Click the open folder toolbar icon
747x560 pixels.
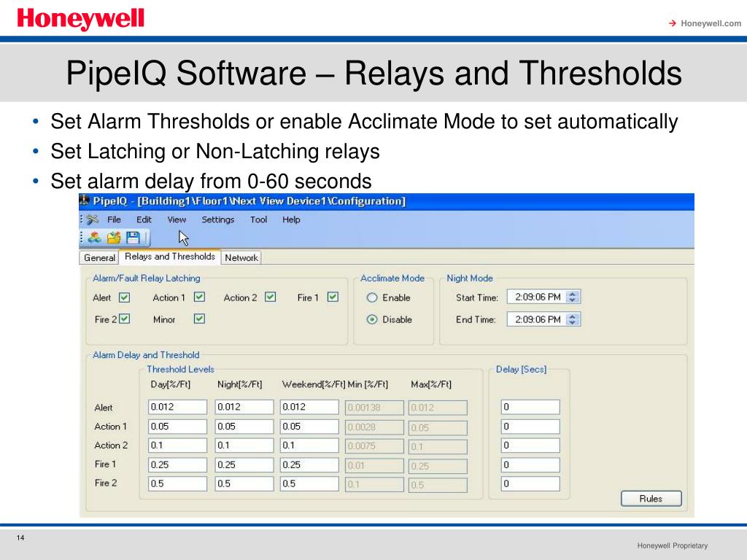coord(113,237)
